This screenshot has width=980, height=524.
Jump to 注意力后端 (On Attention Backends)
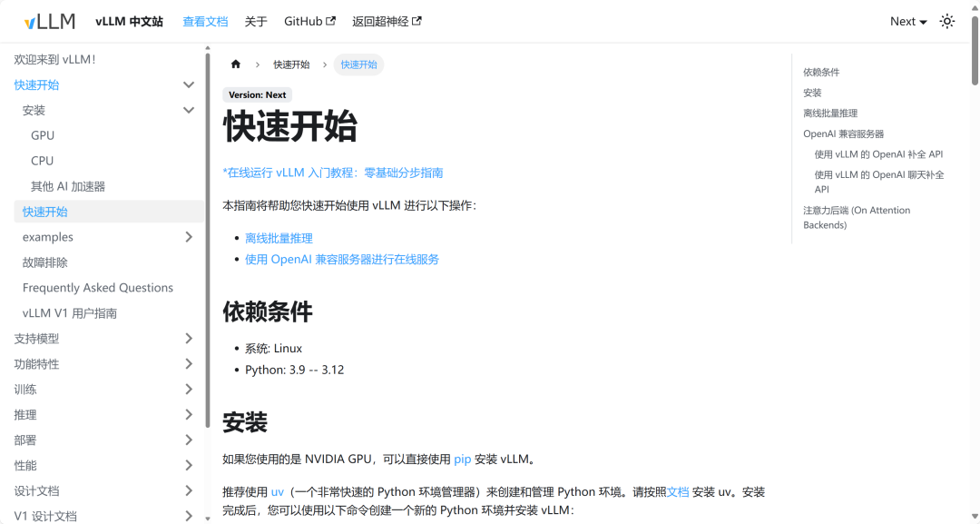[857, 218]
